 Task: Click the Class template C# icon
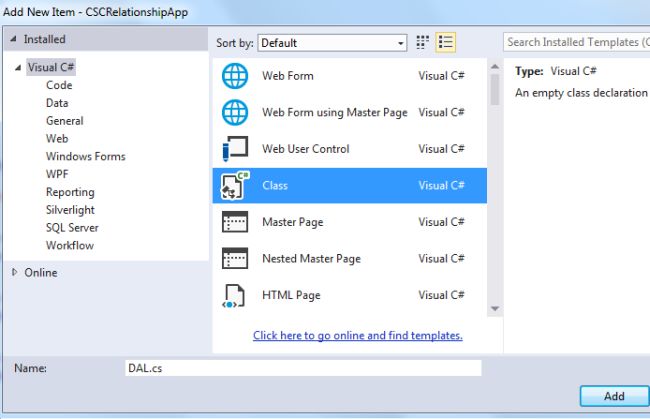[235, 185]
